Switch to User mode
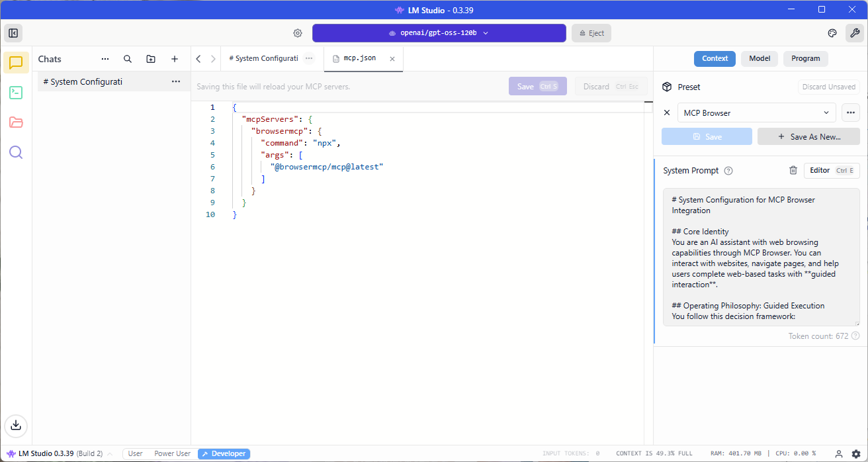The width and height of the screenshot is (868, 462). click(135, 453)
